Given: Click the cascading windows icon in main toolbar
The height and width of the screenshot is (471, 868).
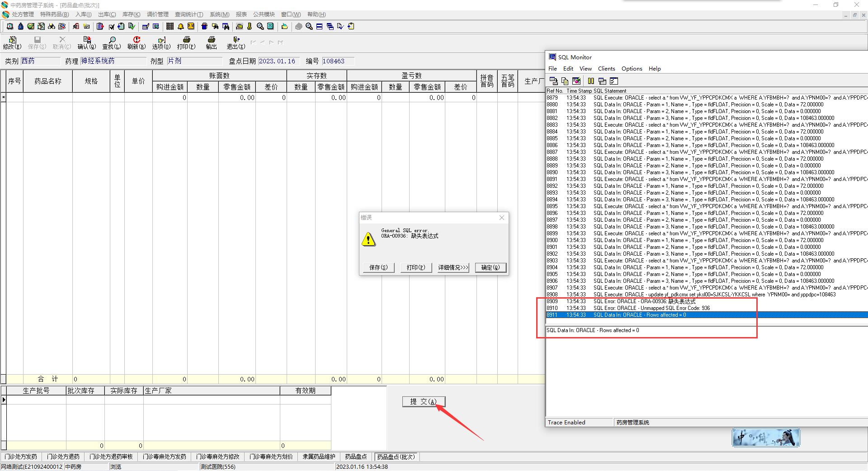Looking at the screenshot, I should (x=330, y=26).
